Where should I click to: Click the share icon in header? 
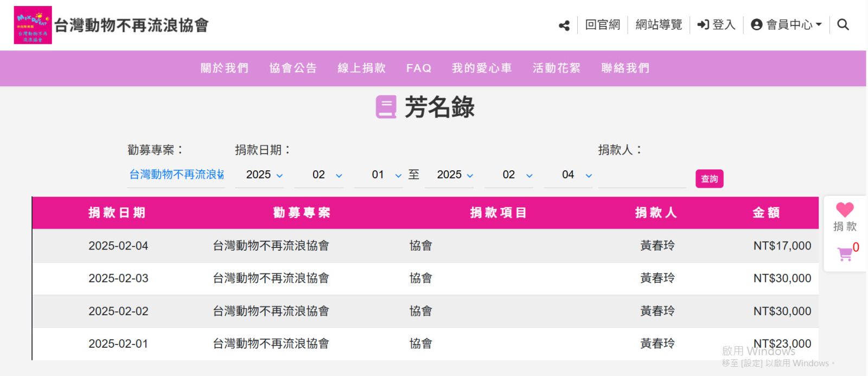tap(564, 26)
